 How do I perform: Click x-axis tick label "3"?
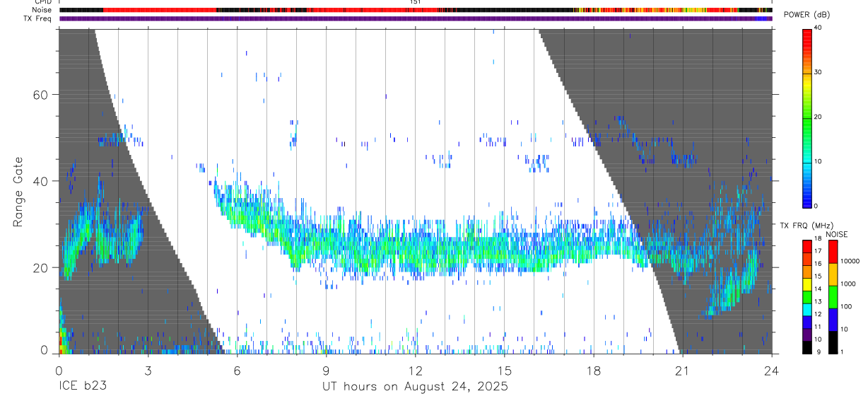148,371
